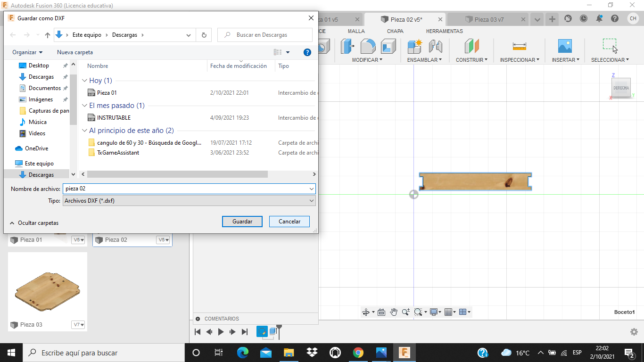Screen dimensions: 644x362
Task: Open the HERRAMIENTAS ribbon tab
Action: (x=445, y=31)
